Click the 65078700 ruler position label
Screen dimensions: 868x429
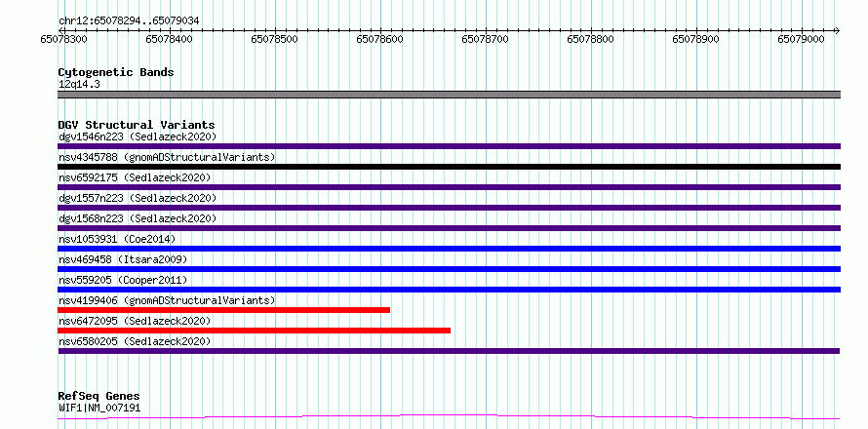486,39
